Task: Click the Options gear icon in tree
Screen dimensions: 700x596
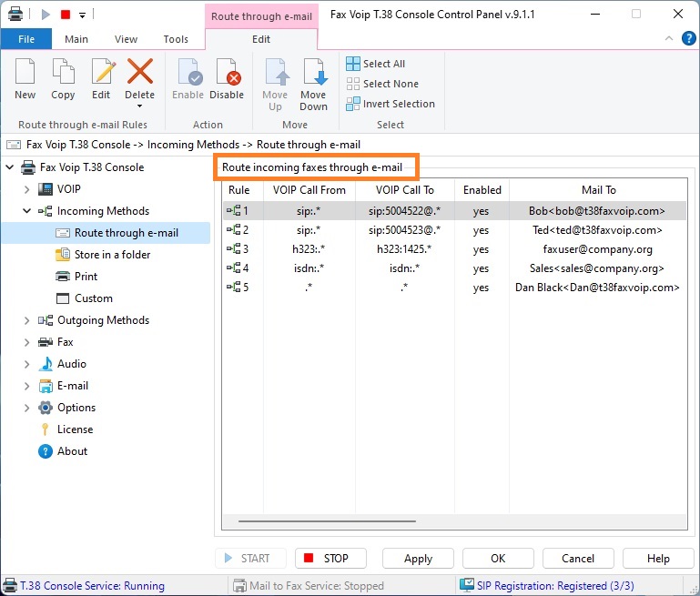Action: point(46,408)
